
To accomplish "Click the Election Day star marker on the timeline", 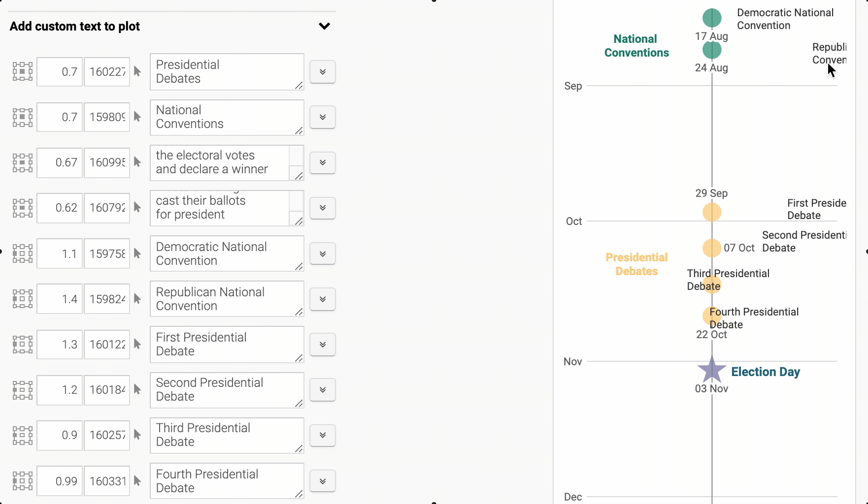I will point(711,370).
